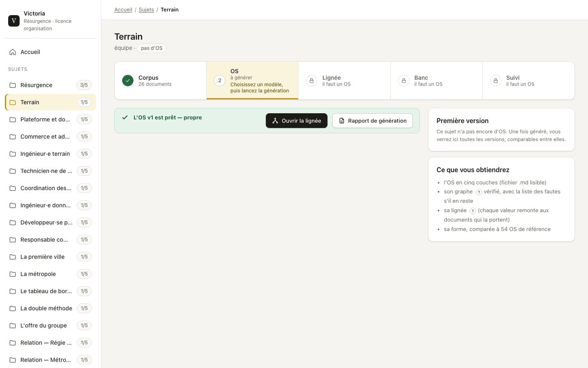The width and height of the screenshot is (588, 368).
Task: Click the folder icon next to Terrain
Action: click(x=13, y=102)
